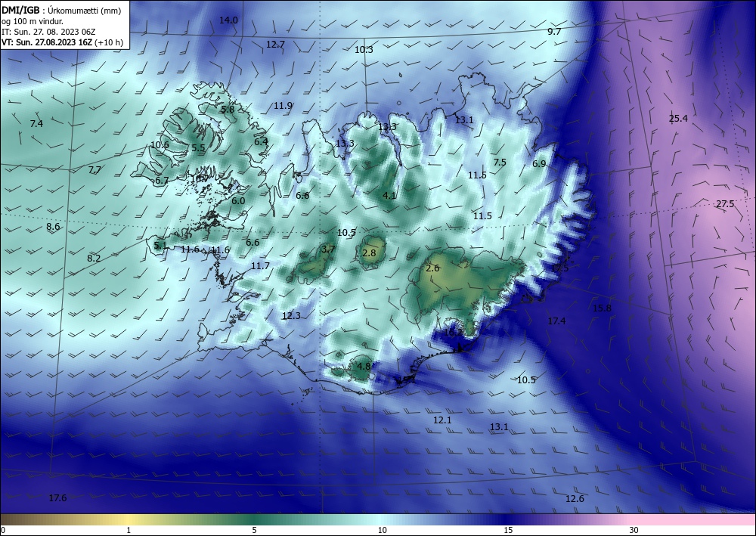
Task: Click the legend tick label 0
Action: pyautogui.click(x=3, y=530)
